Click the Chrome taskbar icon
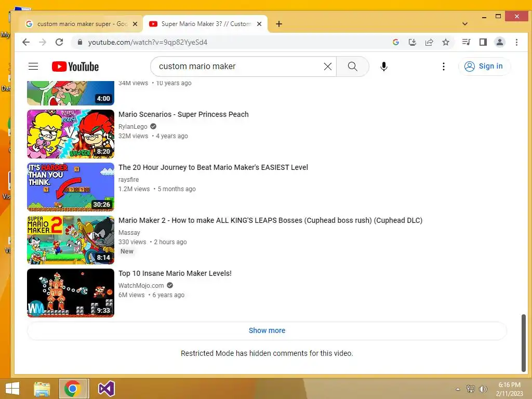 pos(72,389)
